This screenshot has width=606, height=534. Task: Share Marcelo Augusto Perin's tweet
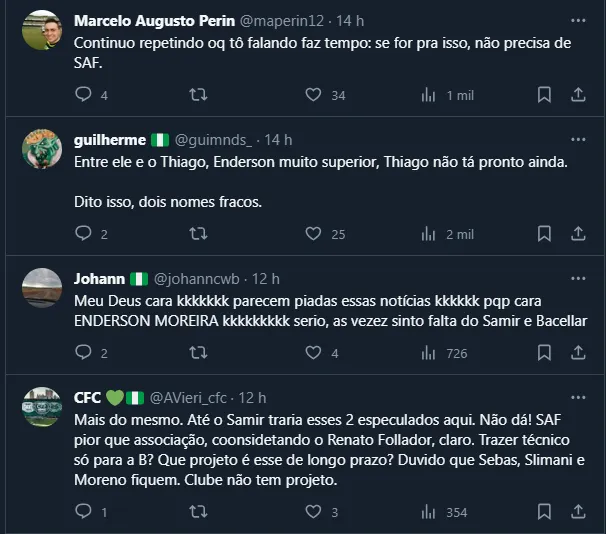coord(578,95)
